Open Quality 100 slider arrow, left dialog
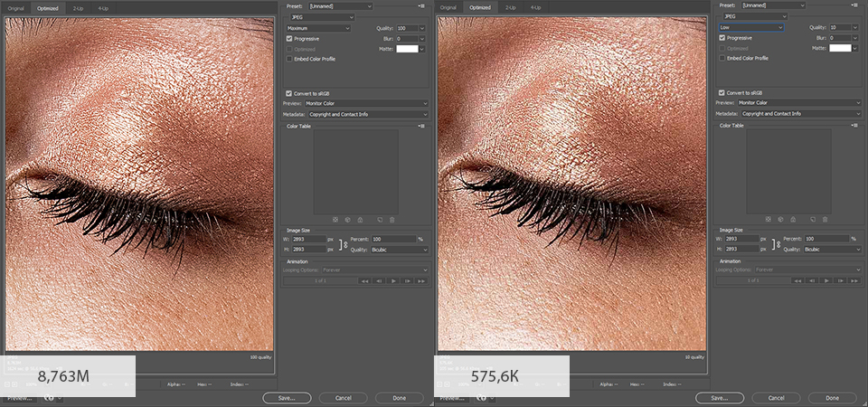868x407 pixels. click(x=422, y=28)
